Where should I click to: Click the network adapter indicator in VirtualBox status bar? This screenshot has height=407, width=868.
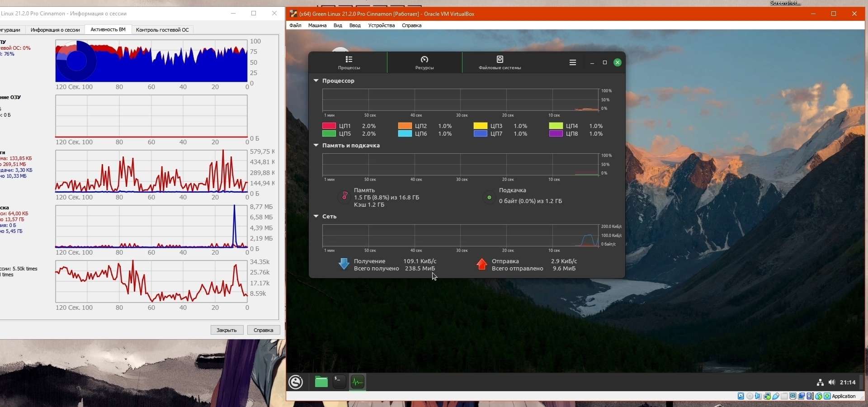tap(767, 396)
